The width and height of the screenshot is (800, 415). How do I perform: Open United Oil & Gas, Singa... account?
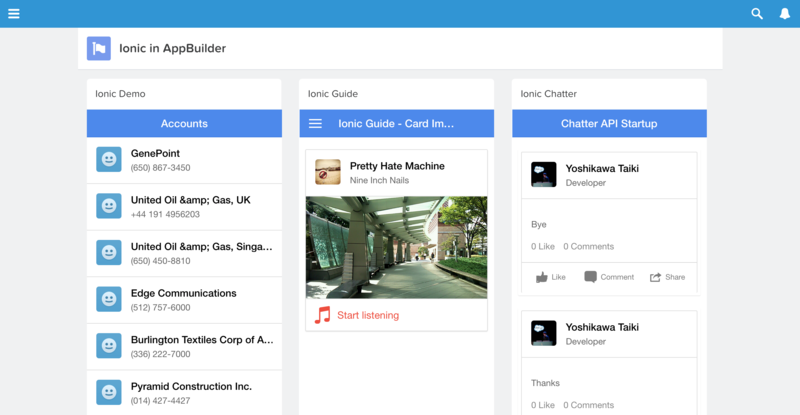coord(184,253)
